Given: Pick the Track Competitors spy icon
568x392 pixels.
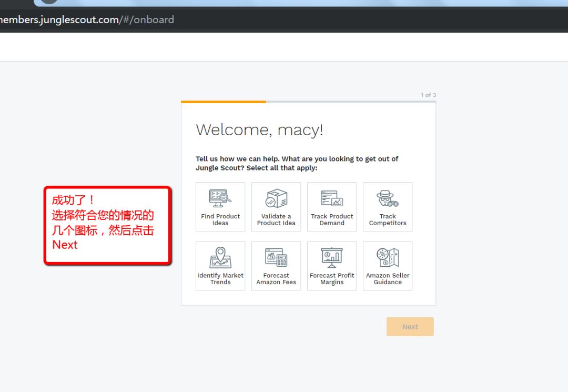Looking at the screenshot, I should (x=388, y=198).
